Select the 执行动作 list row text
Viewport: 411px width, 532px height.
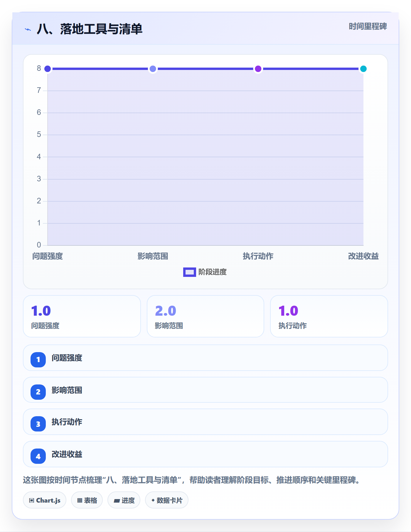coord(67,422)
